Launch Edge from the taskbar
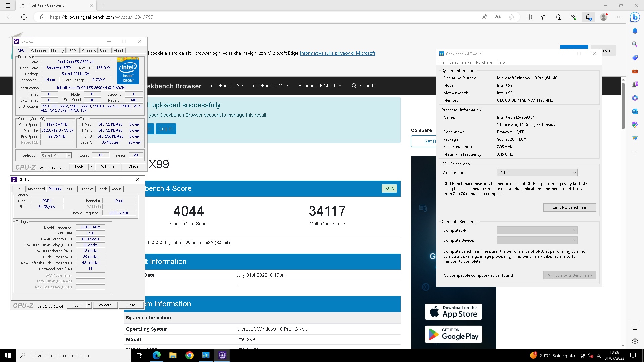The image size is (644, 362). (157, 355)
